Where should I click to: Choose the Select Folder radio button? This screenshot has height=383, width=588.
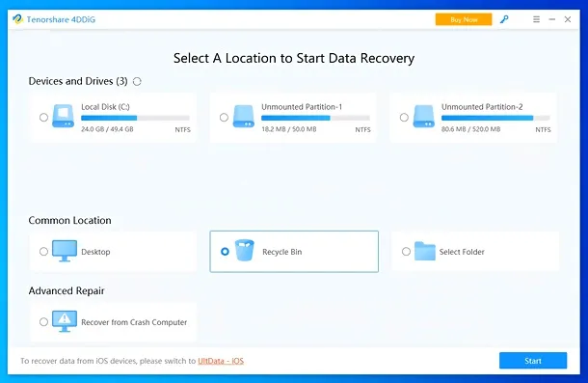coord(406,251)
